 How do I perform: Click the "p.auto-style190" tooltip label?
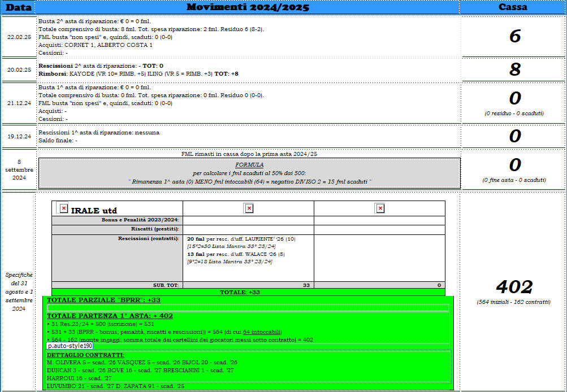point(70,346)
